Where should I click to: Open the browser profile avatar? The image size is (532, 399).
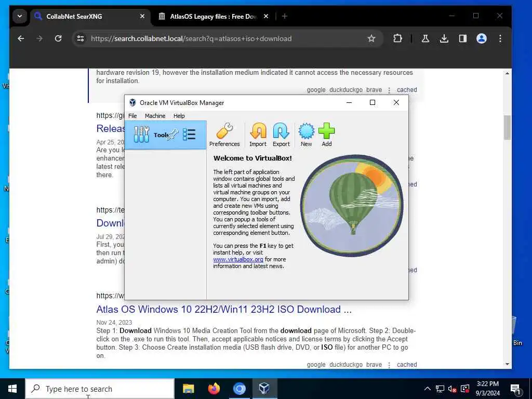coord(482,38)
